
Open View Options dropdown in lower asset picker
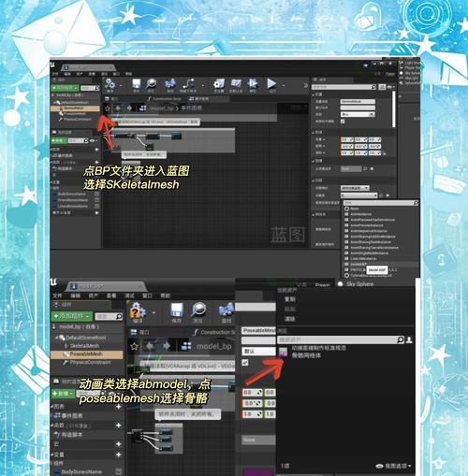point(393,466)
